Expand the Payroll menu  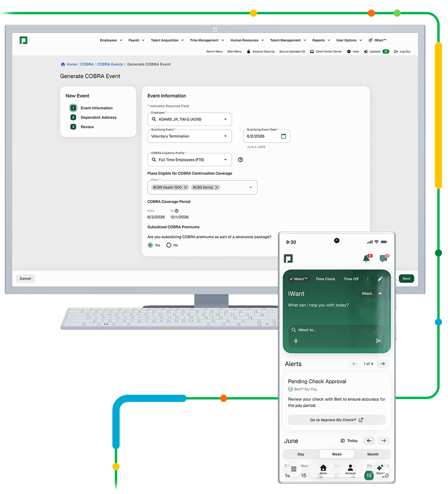coord(136,40)
